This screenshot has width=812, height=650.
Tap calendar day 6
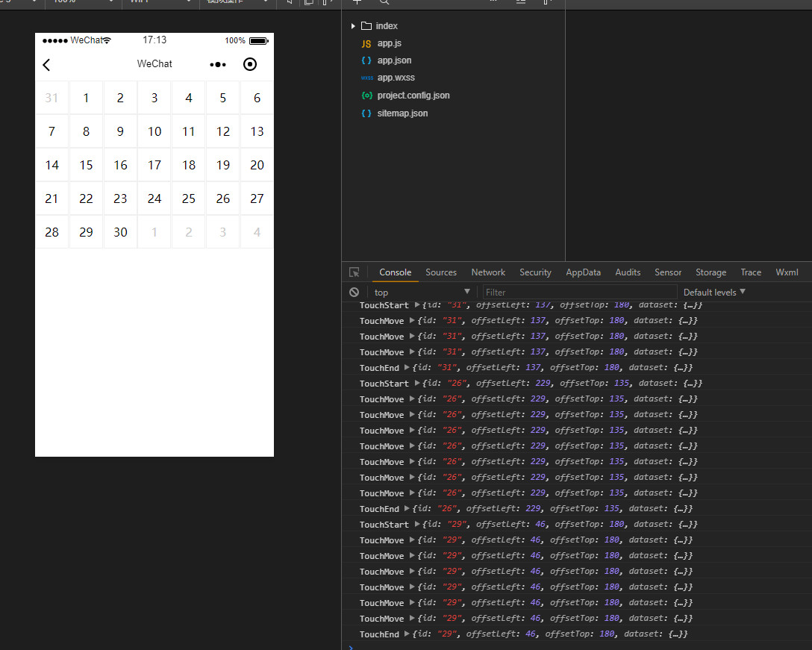point(257,98)
